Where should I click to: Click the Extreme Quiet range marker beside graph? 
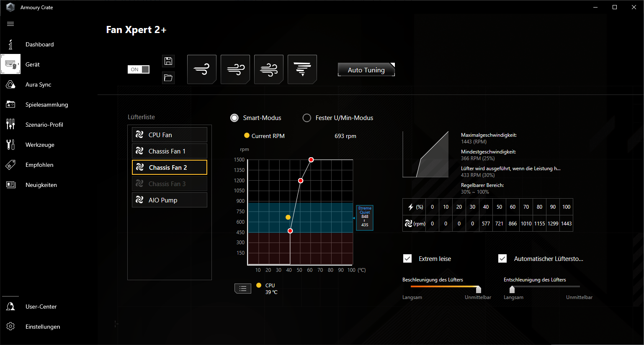(365, 217)
